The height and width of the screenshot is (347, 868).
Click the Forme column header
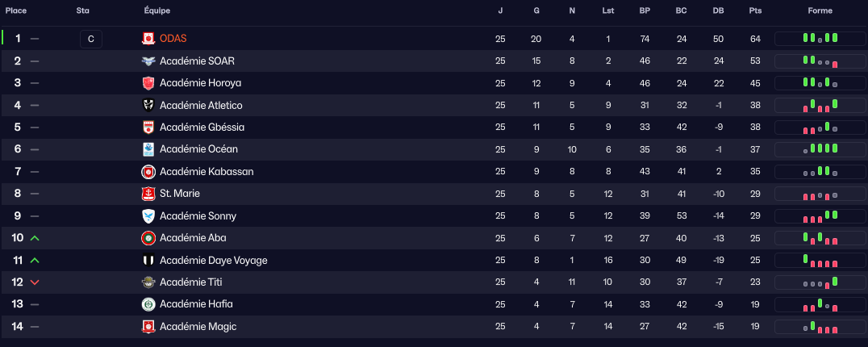pos(820,10)
